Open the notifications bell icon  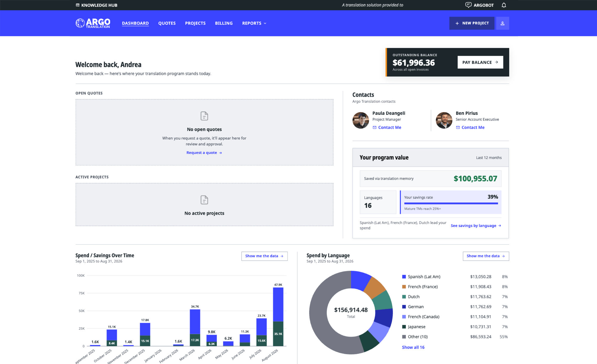504,5
